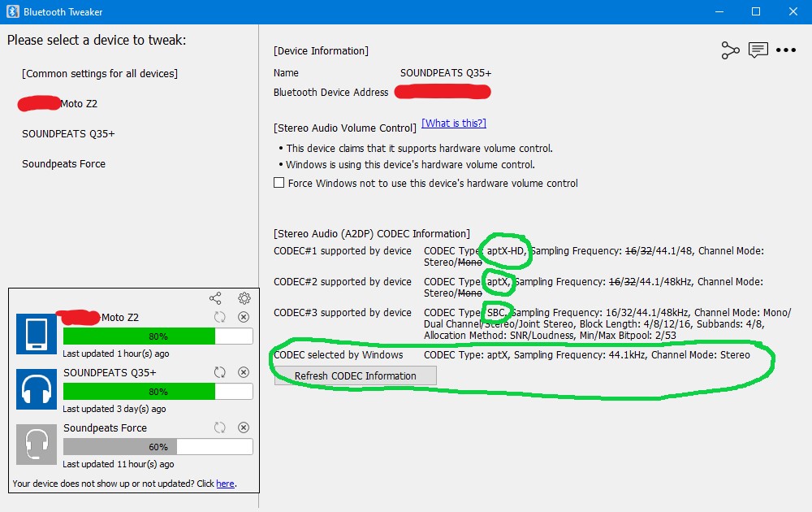
Task: Click SOUNDPEATS Q35+ 80% battery bar
Action: (158, 392)
